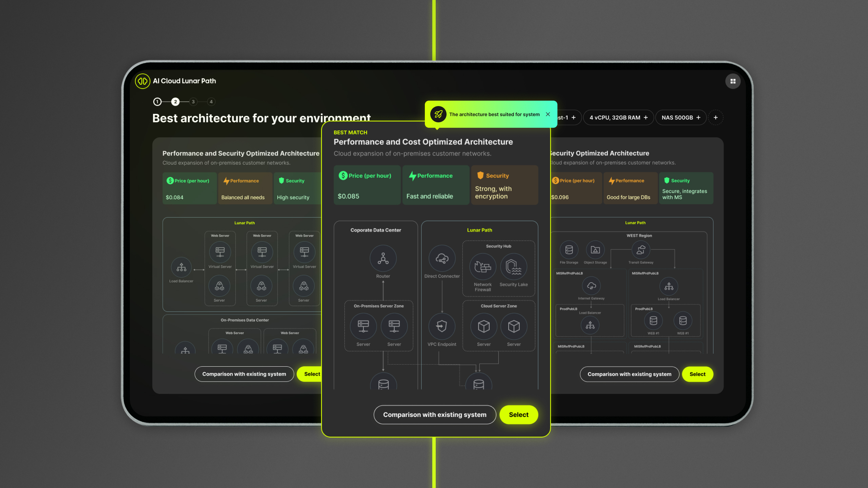The width and height of the screenshot is (868, 488).
Task: Click the first Cloud Server Zone server cube
Action: click(x=484, y=326)
